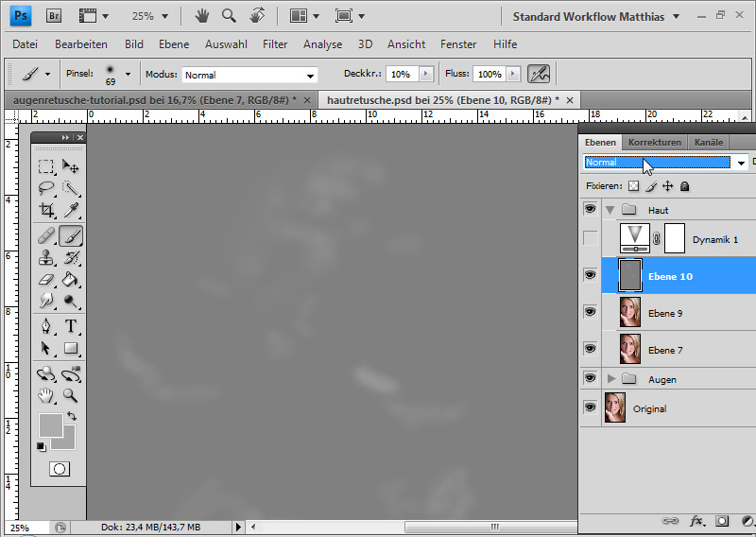Select the 3D Orbit camera tool
This screenshot has height=537, width=756.
point(70,374)
